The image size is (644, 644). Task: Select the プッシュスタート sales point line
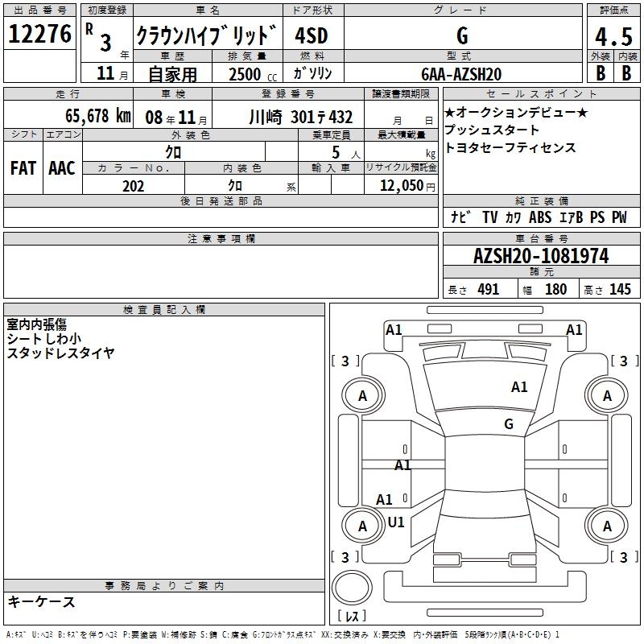[x=491, y=130]
